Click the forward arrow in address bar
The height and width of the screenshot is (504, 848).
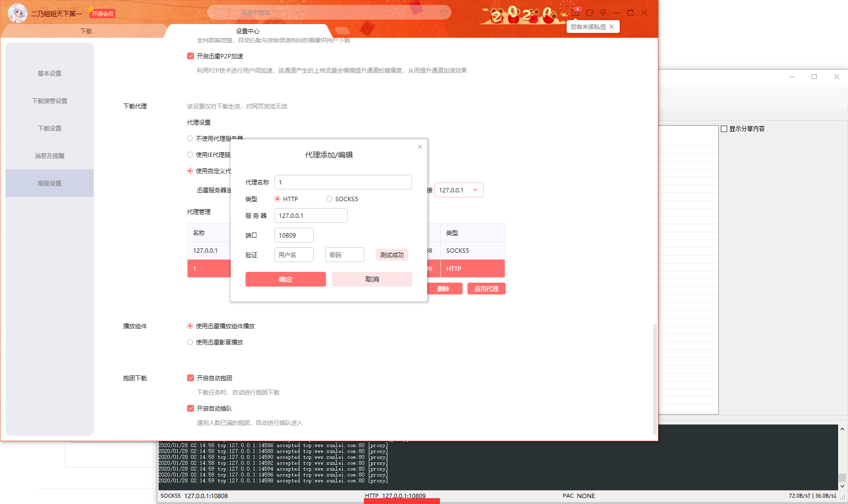coord(228,12)
